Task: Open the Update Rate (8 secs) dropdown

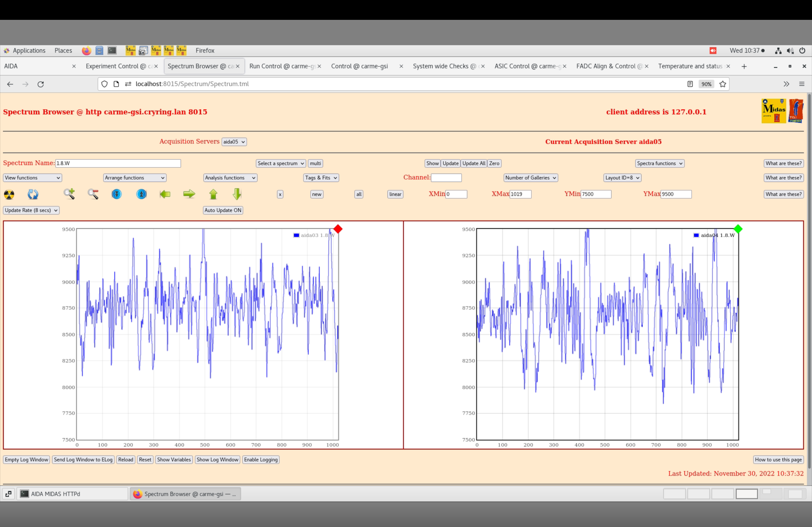Action: pyautogui.click(x=31, y=210)
